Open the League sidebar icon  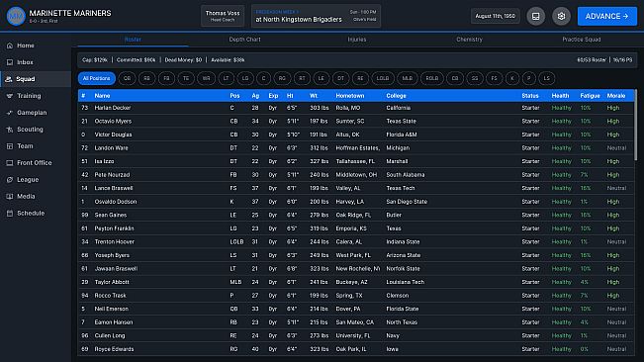click(x=10, y=180)
